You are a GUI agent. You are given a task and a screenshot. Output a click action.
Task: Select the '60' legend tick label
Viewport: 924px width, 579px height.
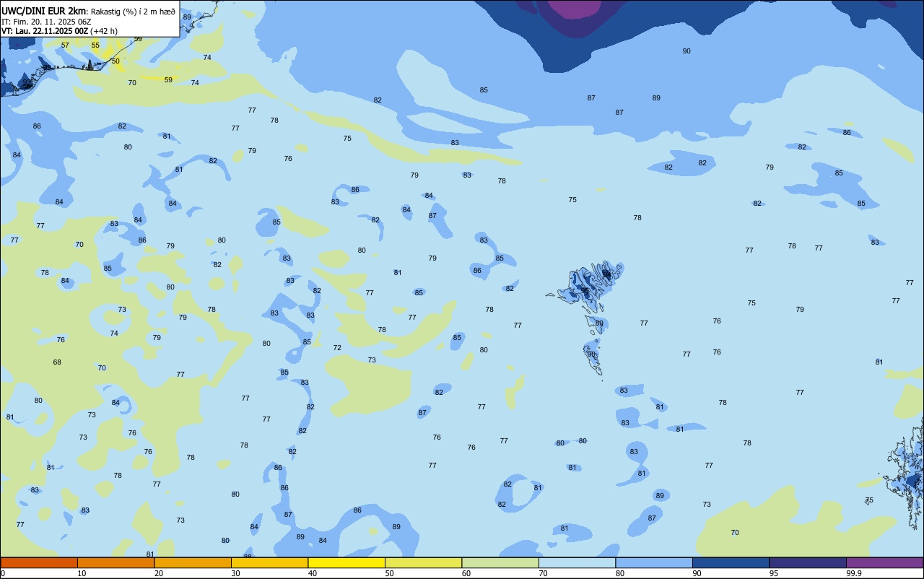(466, 573)
